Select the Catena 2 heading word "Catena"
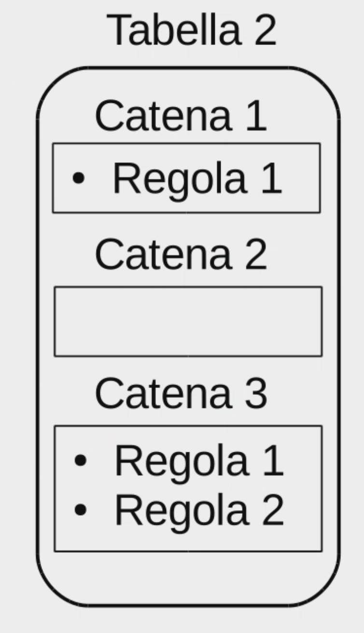 (x=163, y=255)
